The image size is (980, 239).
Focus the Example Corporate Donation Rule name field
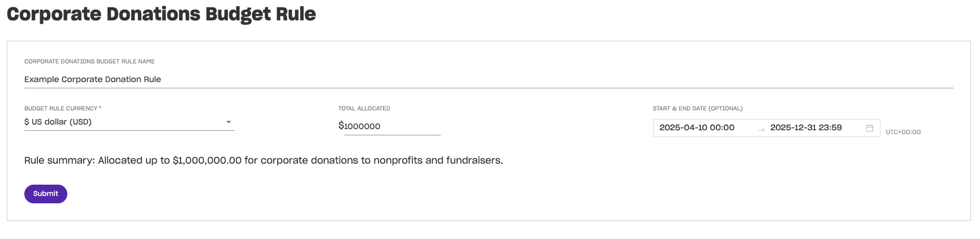(489, 79)
